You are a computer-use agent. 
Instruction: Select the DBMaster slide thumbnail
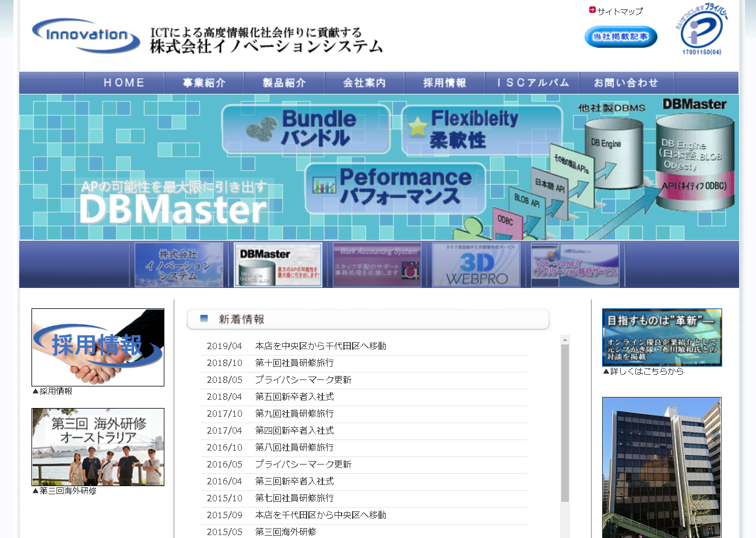(278, 265)
